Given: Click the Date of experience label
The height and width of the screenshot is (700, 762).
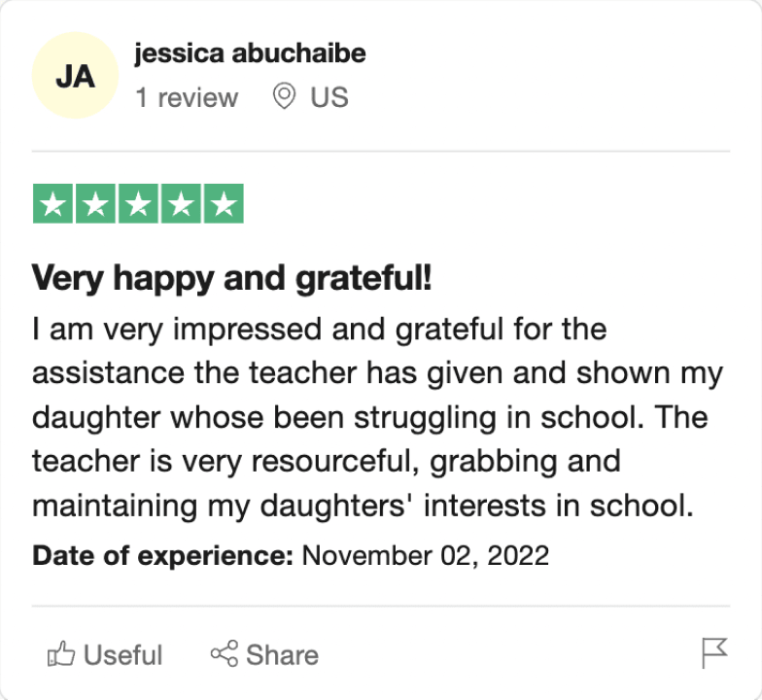Looking at the screenshot, I should [163, 556].
